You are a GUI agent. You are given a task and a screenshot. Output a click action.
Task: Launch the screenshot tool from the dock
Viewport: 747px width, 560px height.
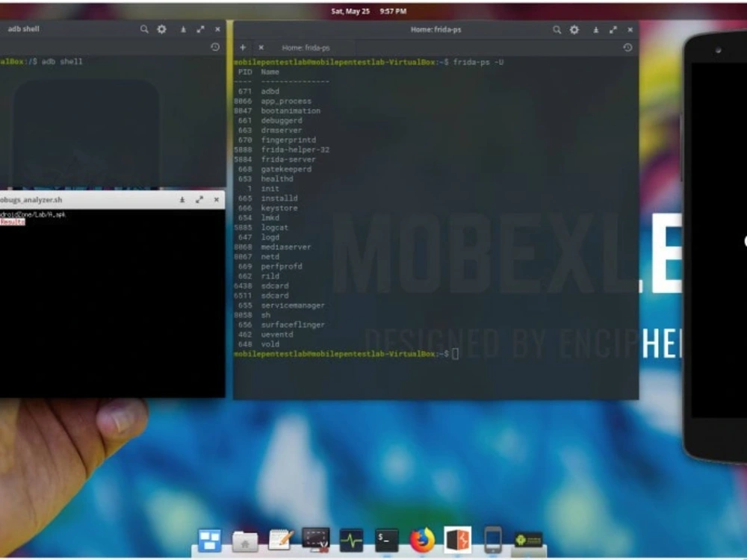(x=315, y=540)
